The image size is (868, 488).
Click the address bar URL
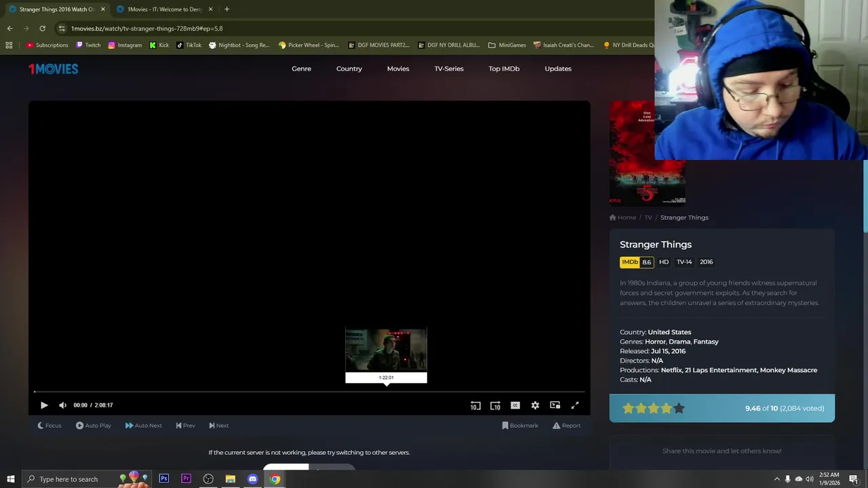[146, 28]
